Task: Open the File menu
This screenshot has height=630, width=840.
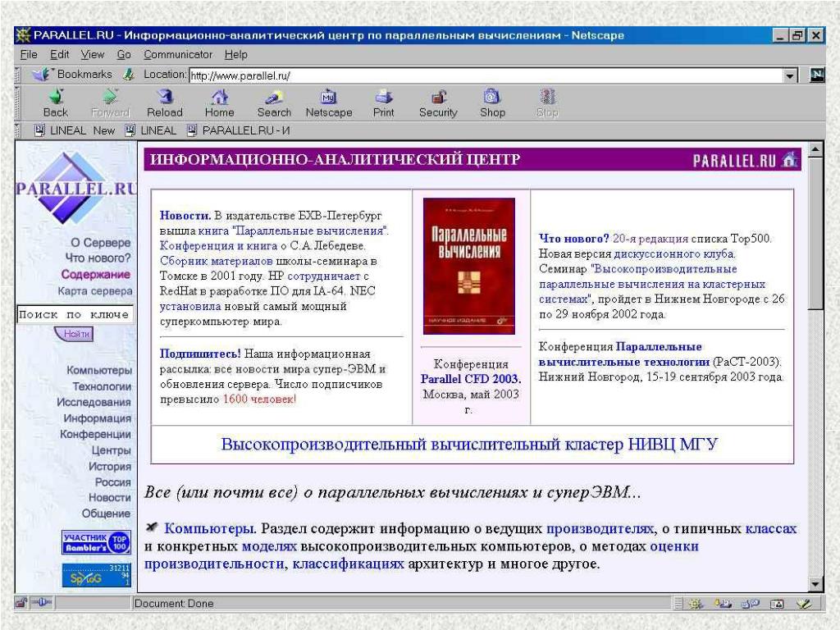Action: pos(29,55)
